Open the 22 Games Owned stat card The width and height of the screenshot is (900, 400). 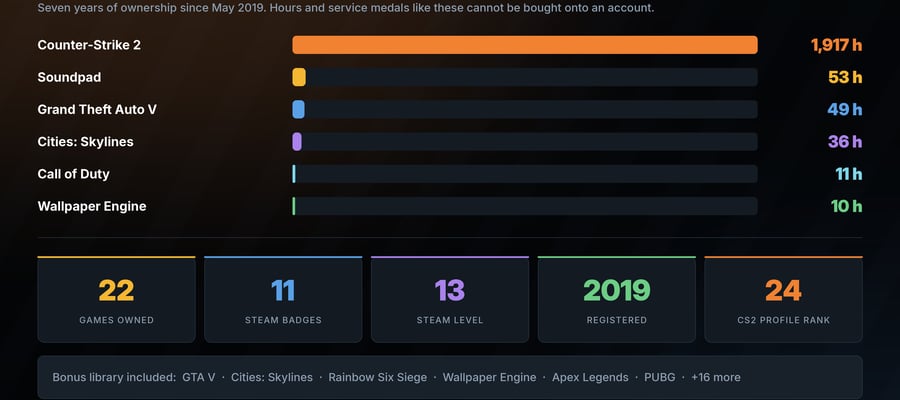(x=117, y=299)
